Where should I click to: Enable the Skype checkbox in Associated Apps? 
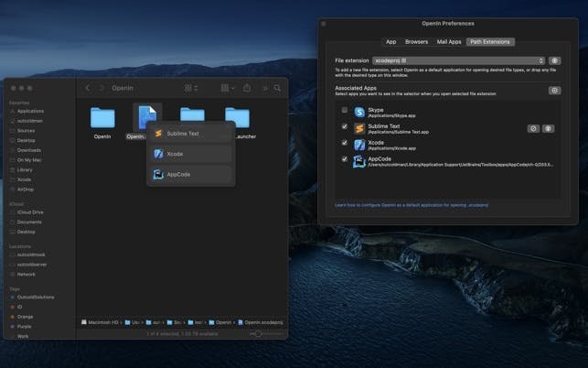pyautogui.click(x=344, y=110)
